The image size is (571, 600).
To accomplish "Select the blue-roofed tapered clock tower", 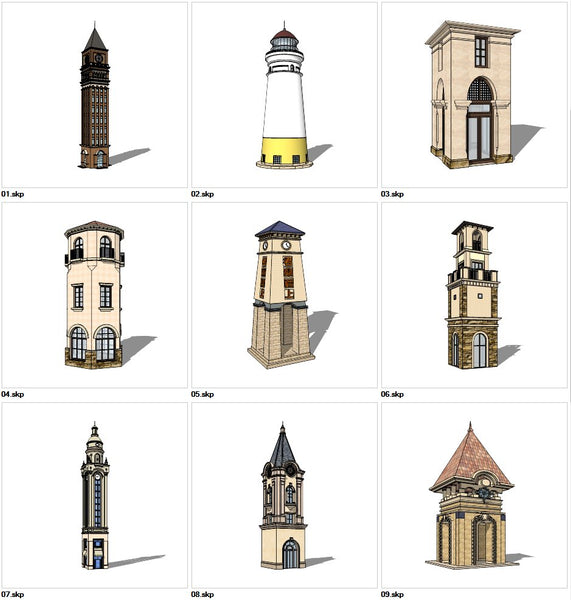I will click(284, 295).
